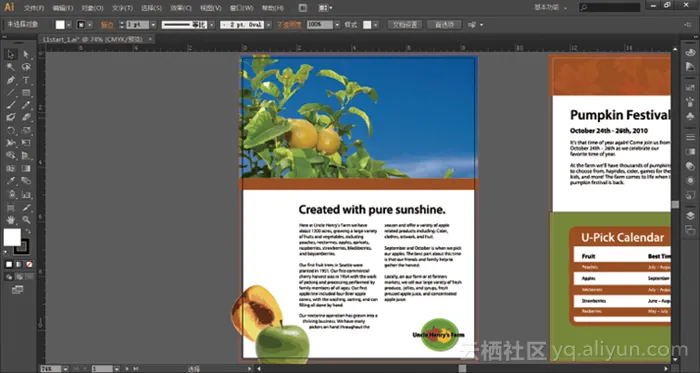The image size is (700, 373).
Task: Open the stroke weight dropdown
Action: (x=153, y=25)
